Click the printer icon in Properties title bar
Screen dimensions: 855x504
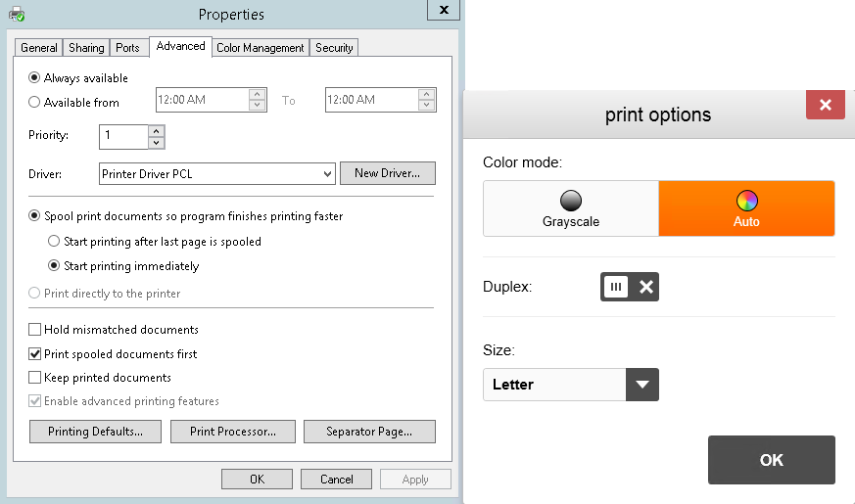17,15
